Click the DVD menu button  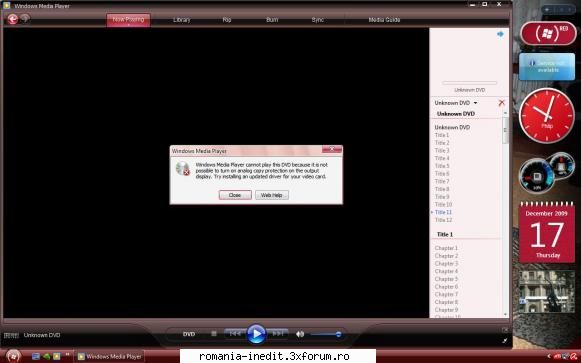click(189, 334)
